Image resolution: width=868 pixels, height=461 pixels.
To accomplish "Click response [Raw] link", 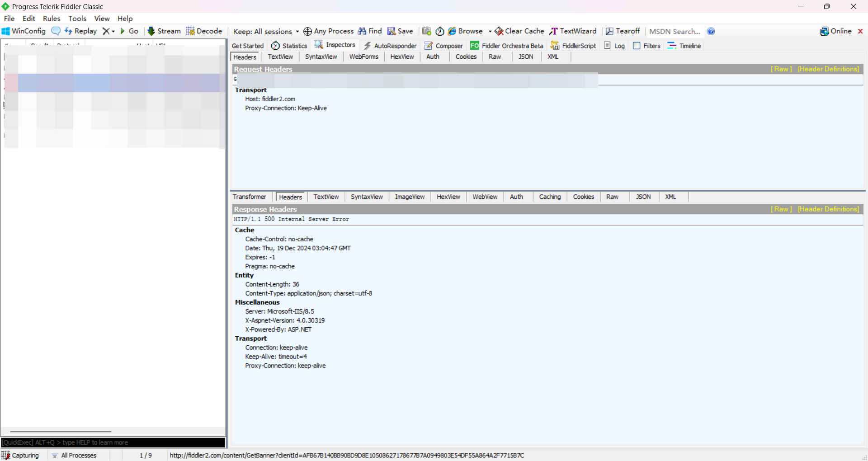I will [x=781, y=209].
